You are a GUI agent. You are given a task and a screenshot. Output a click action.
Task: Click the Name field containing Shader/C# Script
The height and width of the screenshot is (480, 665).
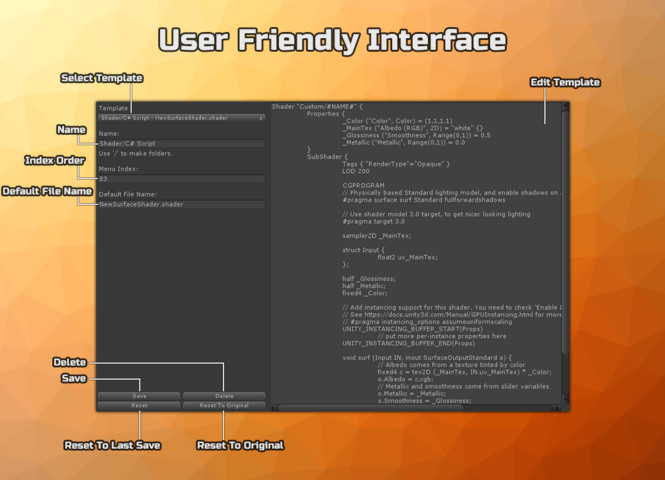click(182, 144)
